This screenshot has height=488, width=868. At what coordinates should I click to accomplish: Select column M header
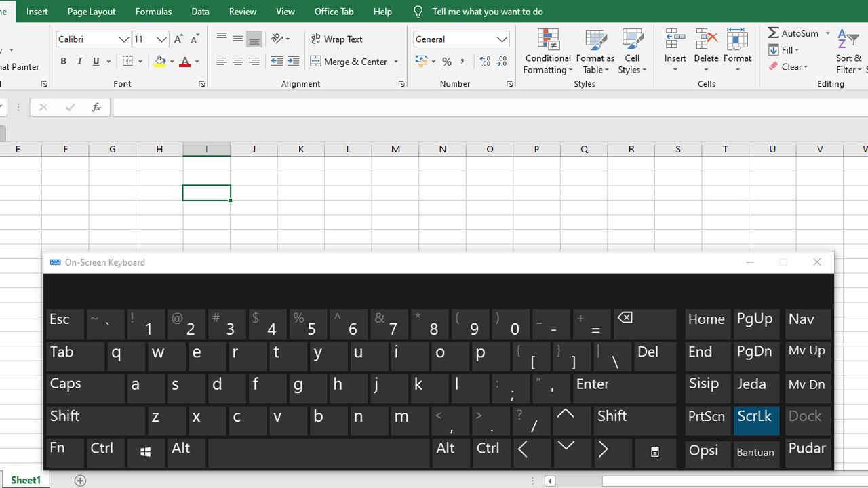click(395, 149)
